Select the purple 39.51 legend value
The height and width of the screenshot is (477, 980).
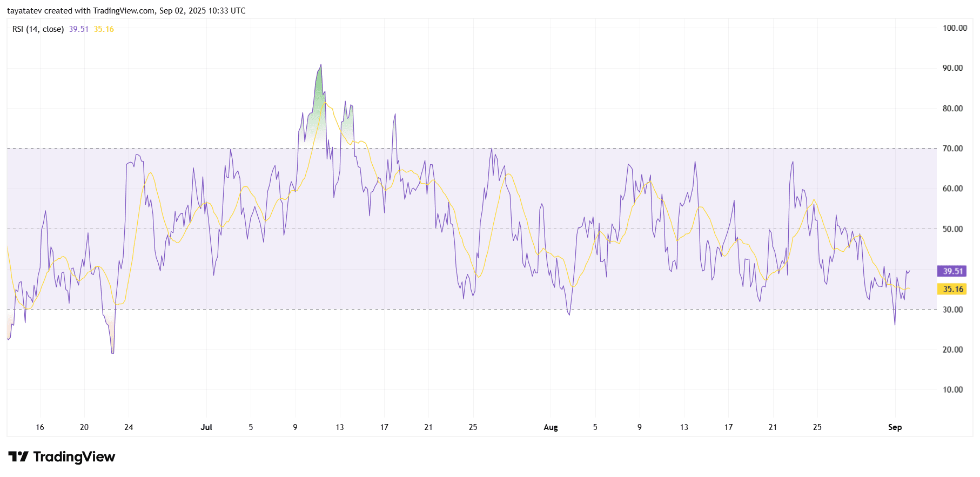(78, 29)
